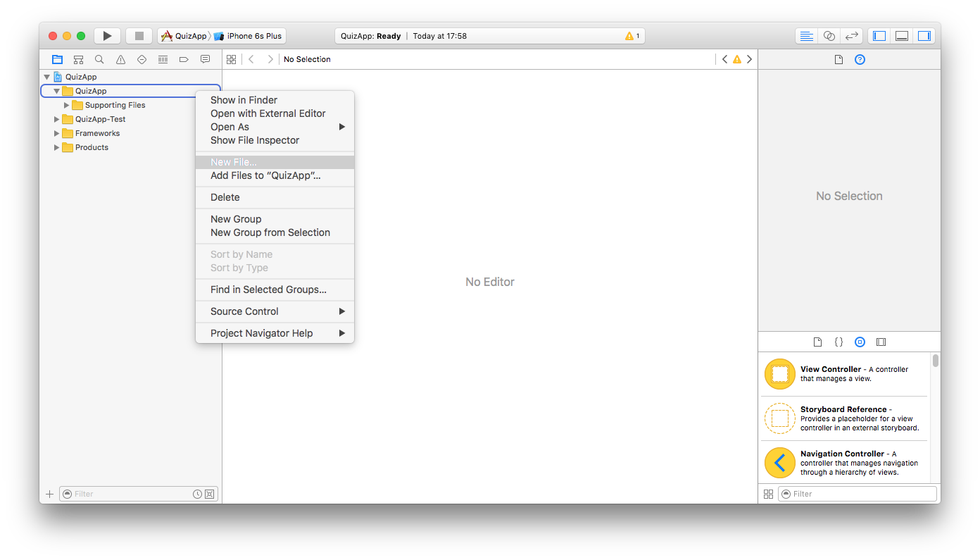980x560 pixels.
Task: Select the Navigation Controller object
Action: (x=845, y=463)
